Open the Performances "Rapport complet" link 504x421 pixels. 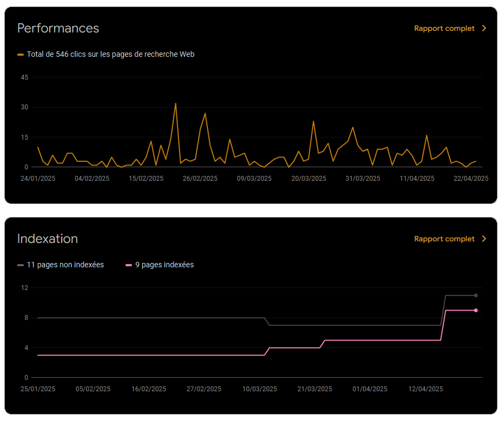pyautogui.click(x=444, y=28)
